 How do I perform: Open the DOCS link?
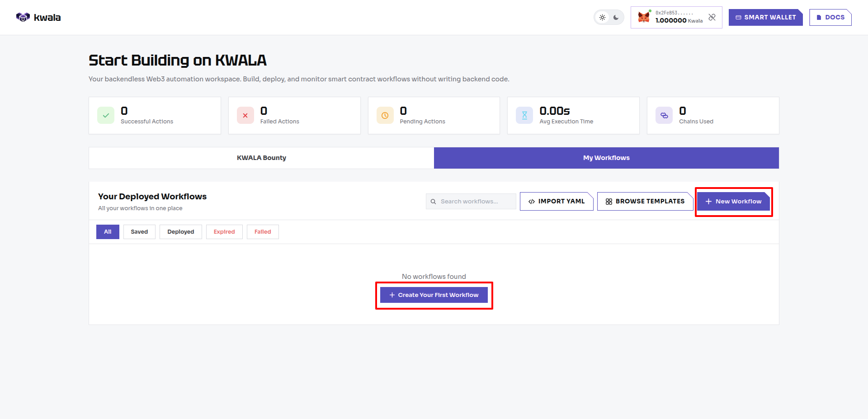pos(830,17)
